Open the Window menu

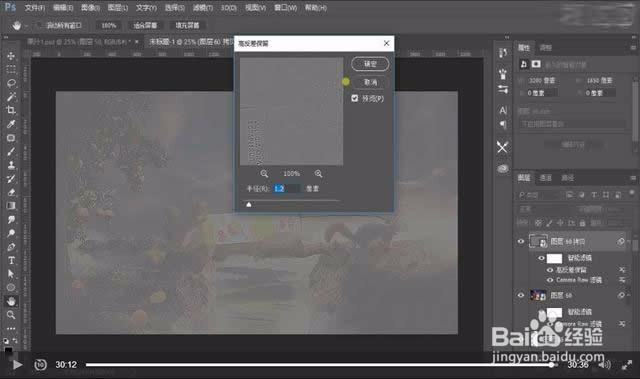pyautogui.click(x=285, y=8)
